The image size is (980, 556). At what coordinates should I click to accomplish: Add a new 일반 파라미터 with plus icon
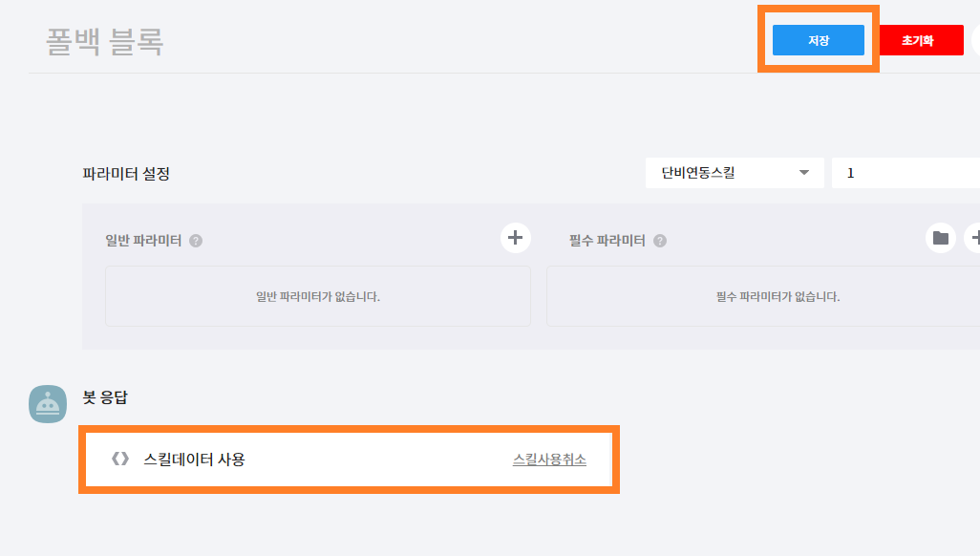coord(515,238)
